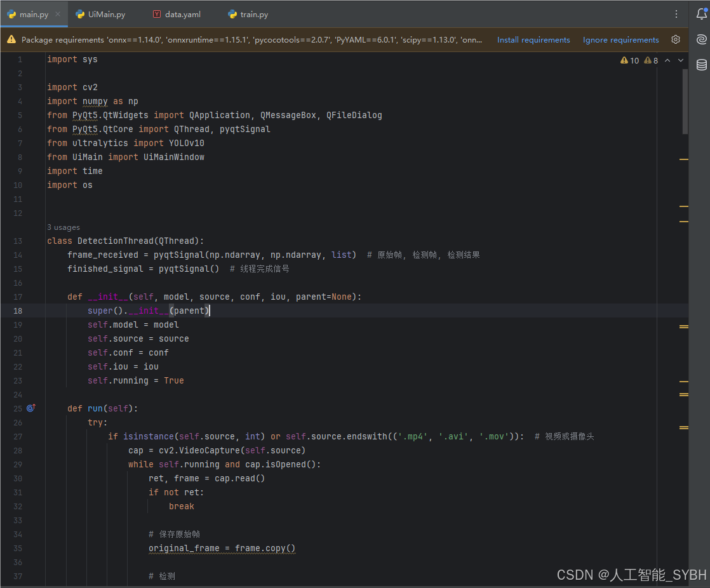Open the Database tool window
This screenshot has height=588, width=710.
click(701, 64)
